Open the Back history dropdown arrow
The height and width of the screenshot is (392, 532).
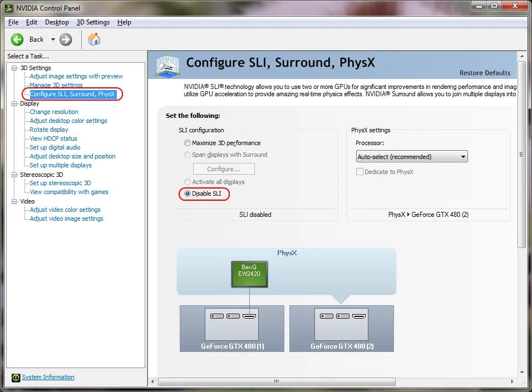pyautogui.click(x=53, y=39)
